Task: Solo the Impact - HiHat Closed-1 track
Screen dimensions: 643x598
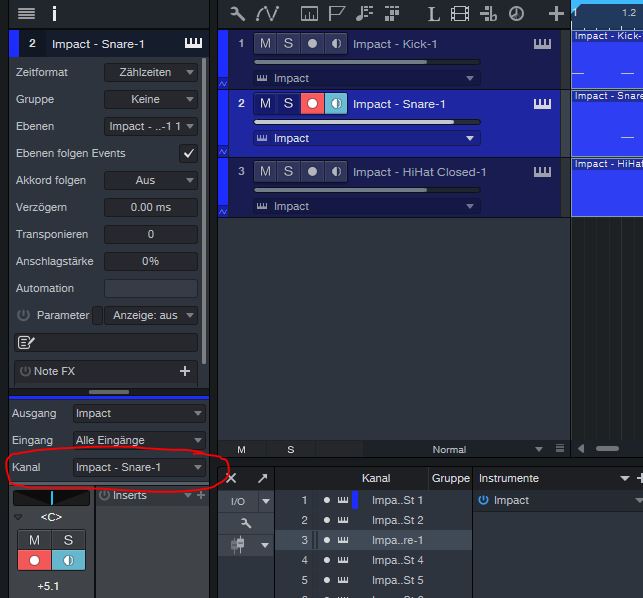Action: click(288, 172)
